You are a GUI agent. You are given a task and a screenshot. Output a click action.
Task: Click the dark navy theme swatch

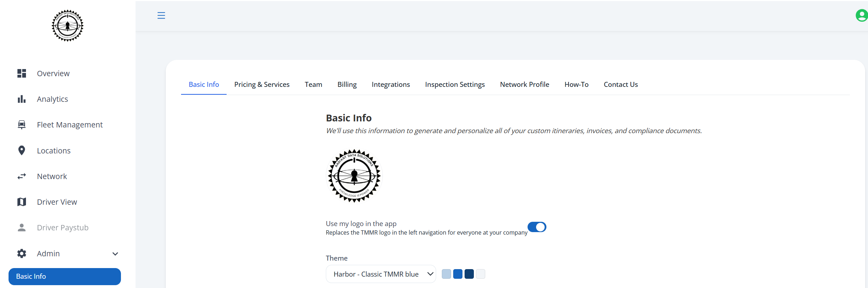coord(469,274)
